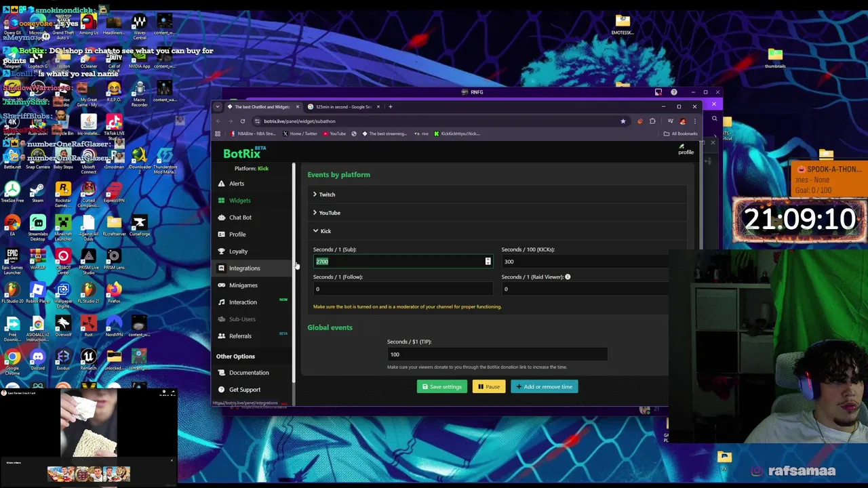Select the Discord desktop icon
Image resolution: width=868 pixels, height=488 pixels.
tap(37, 361)
